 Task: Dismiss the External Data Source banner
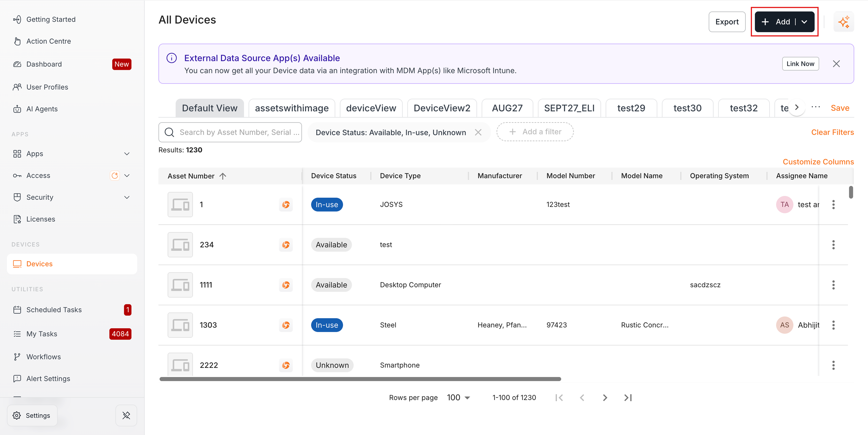click(x=836, y=64)
